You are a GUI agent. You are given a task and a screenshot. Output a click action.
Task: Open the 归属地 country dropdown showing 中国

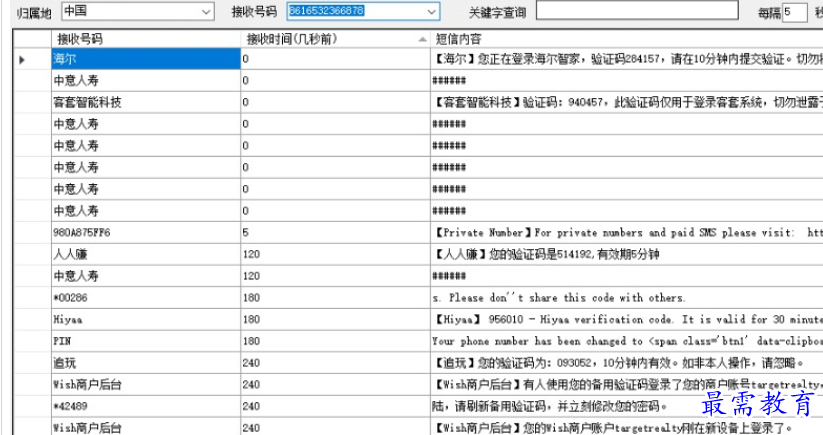138,12
